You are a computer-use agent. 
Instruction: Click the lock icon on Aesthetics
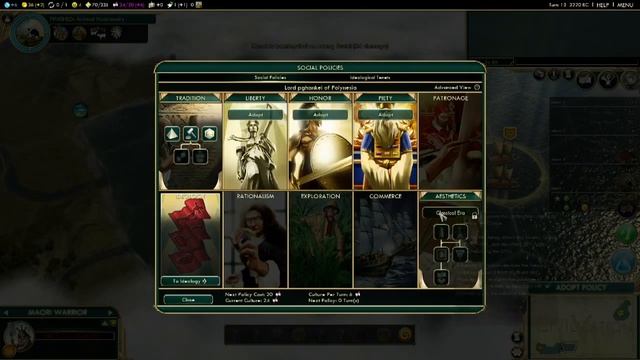474,216
